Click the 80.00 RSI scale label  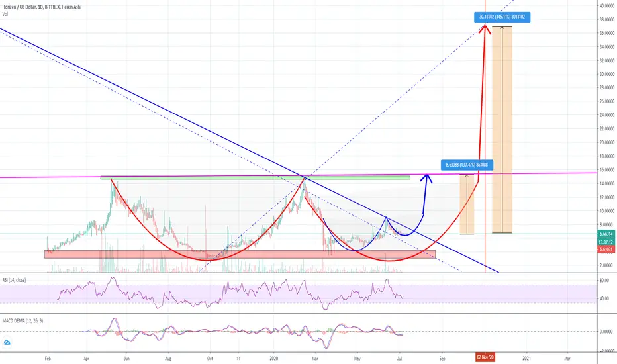point(604,281)
